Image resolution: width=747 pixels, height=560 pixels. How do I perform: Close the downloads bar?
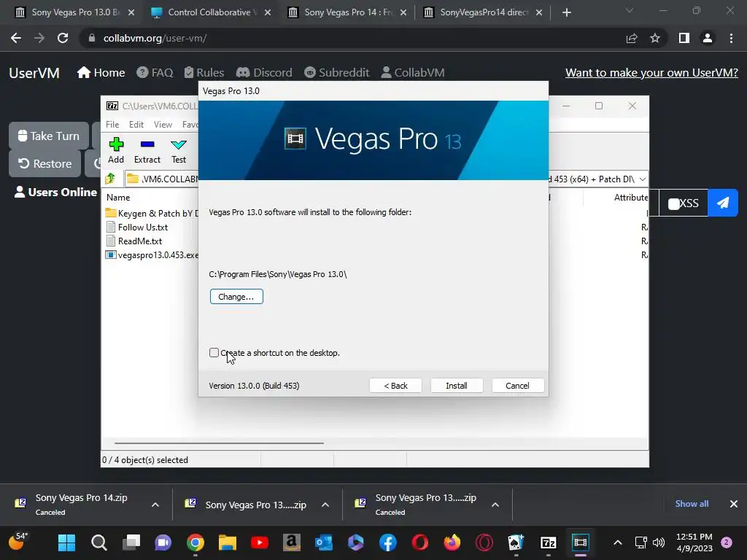pyautogui.click(x=734, y=504)
